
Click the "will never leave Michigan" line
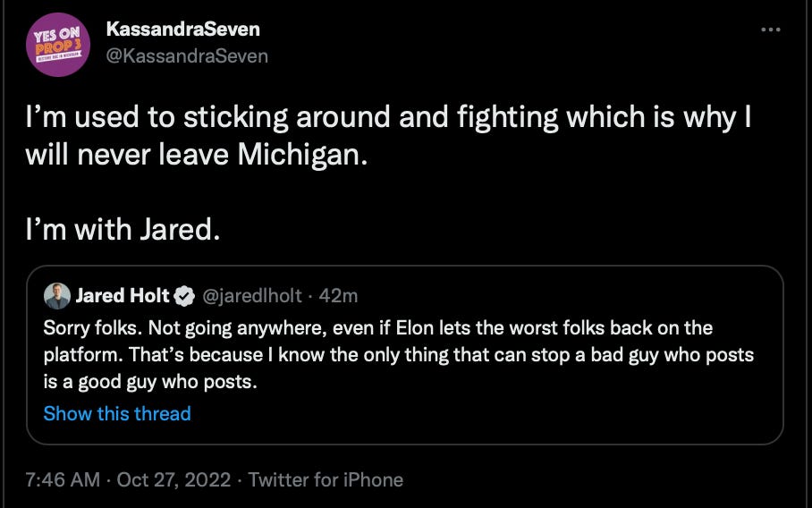197,157
